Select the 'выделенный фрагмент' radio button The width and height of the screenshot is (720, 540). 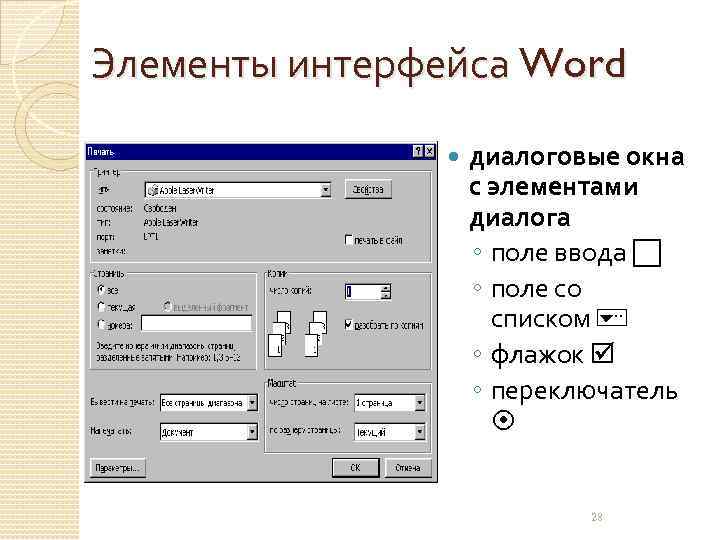(x=167, y=306)
